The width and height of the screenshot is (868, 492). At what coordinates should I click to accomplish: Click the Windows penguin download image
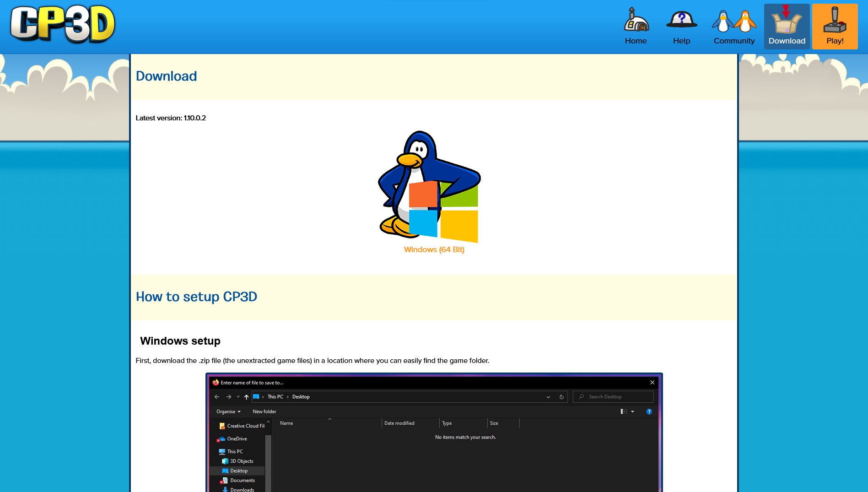click(429, 187)
